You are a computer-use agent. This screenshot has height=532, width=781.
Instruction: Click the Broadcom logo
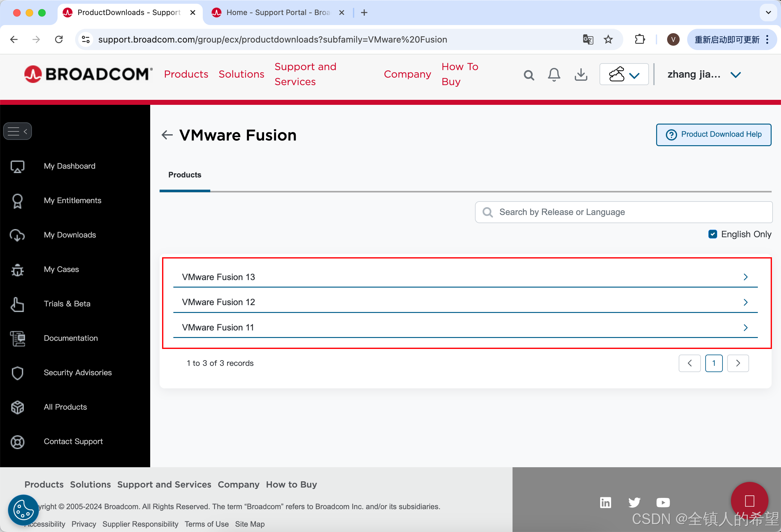(88, 74)
